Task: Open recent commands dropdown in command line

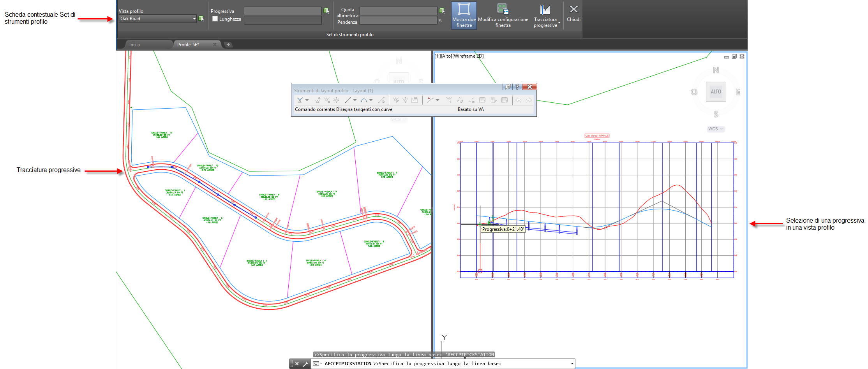Action: [317, 364]
